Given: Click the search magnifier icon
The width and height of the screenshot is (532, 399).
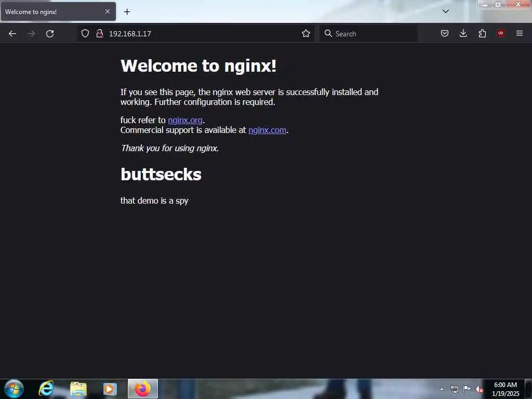Looking at the screenshot, I should [x=328, y=33].
